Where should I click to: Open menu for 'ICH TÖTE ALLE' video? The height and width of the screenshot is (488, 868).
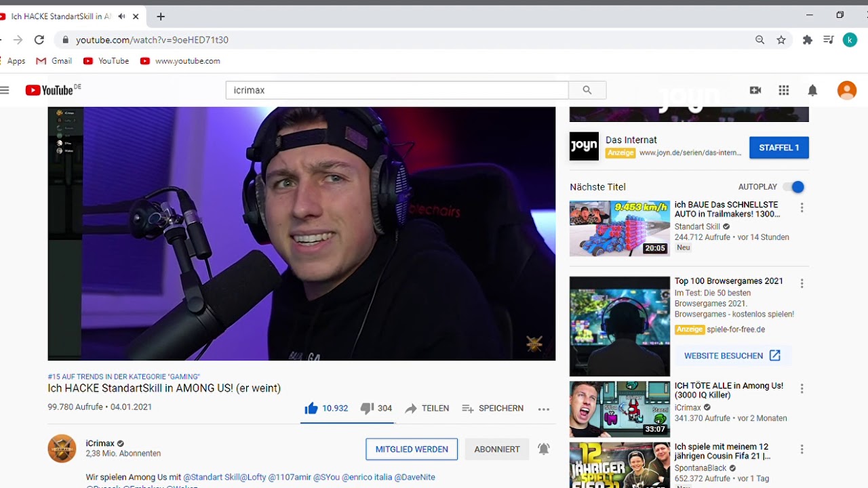(x=802, y=389)
